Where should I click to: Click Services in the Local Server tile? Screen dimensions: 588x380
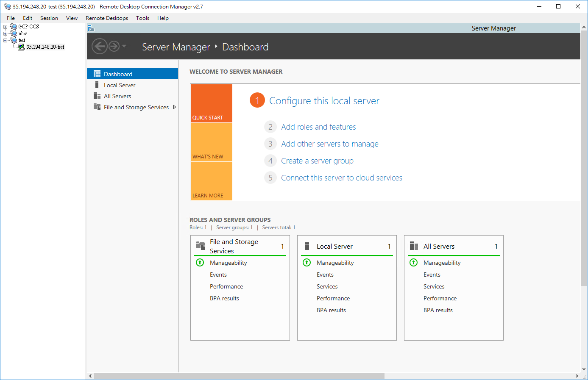(x=327, y=286)
